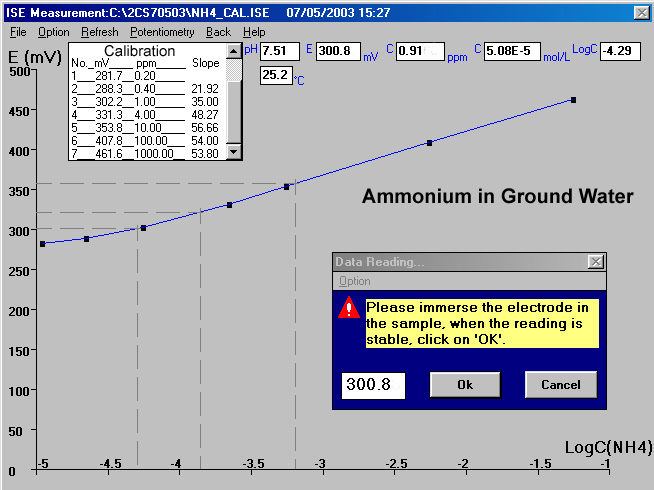Open Option menu in Data Reading dialog

(x=355, y=281)
